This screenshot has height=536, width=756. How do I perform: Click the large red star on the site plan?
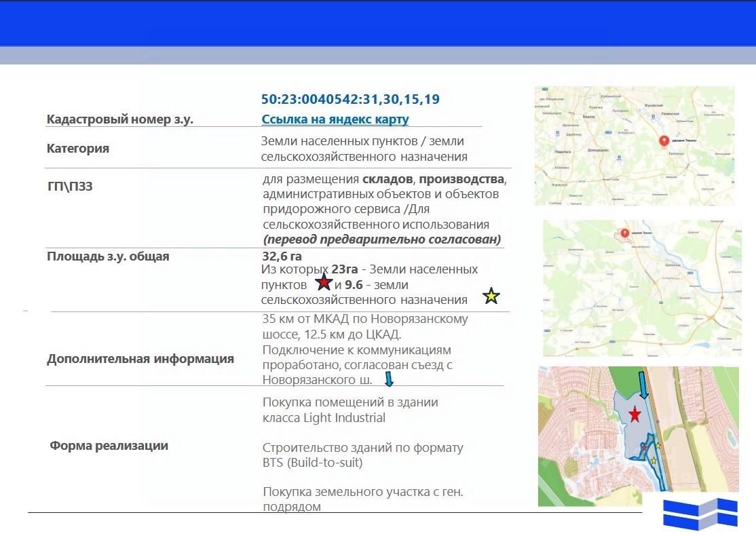(x=635, y=414)
